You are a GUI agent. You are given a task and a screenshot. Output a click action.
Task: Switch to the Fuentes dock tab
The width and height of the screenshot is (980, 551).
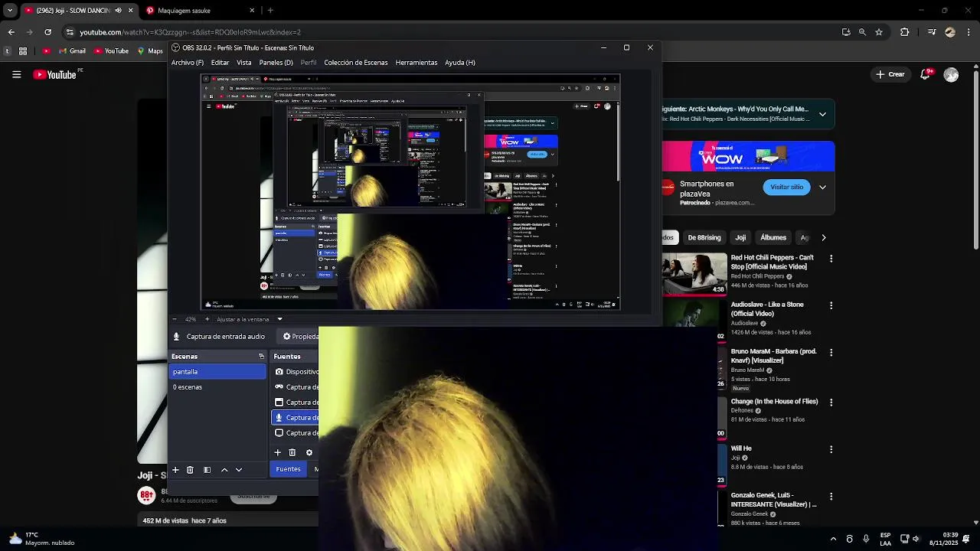(x=289, y=469)
